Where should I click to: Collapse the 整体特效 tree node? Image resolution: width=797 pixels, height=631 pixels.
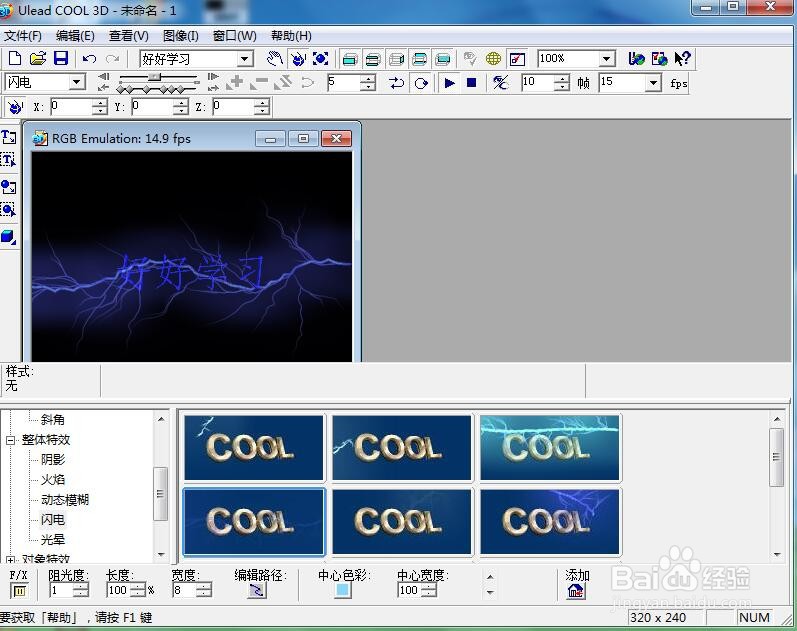click(x=11, y=440)
